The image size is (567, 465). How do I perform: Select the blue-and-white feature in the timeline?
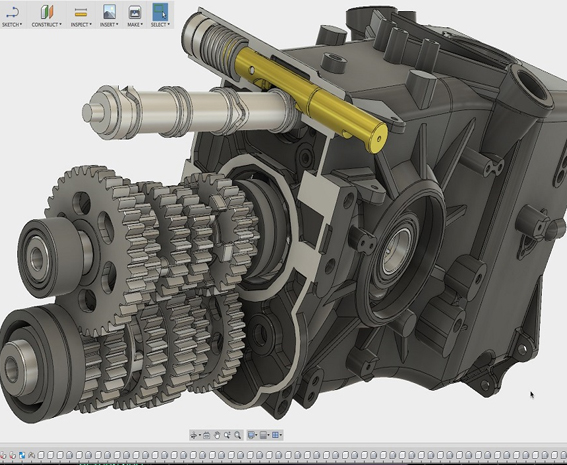click(22, 455)
